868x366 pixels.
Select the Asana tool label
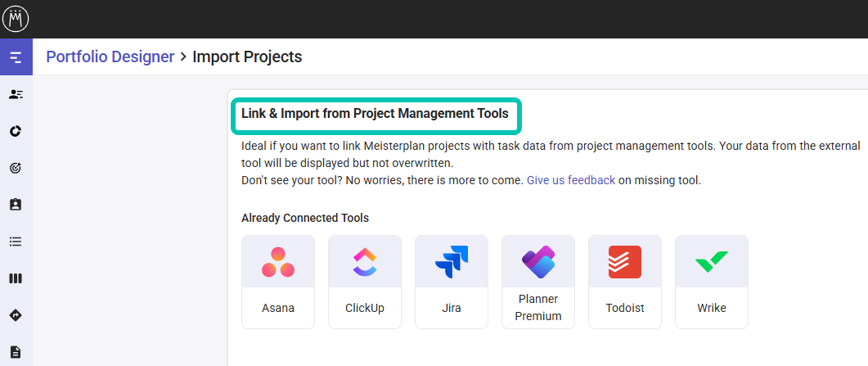coord(278,309)
